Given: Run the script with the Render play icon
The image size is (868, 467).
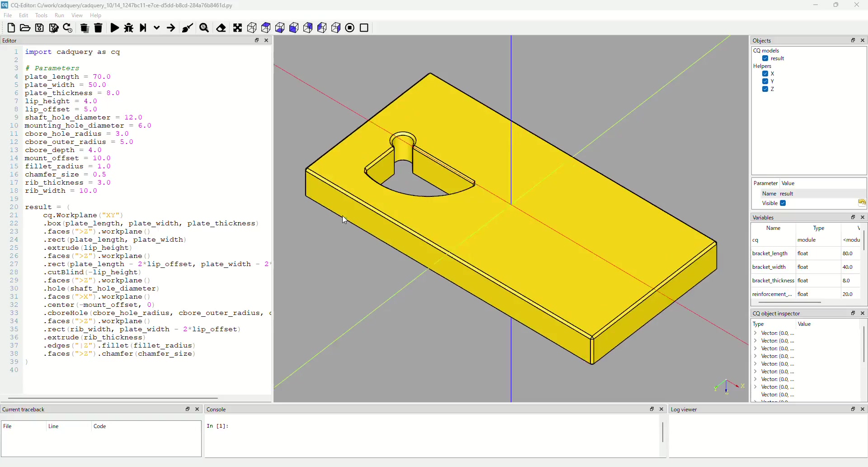Looking at the screenshot, I should (114, 28).
